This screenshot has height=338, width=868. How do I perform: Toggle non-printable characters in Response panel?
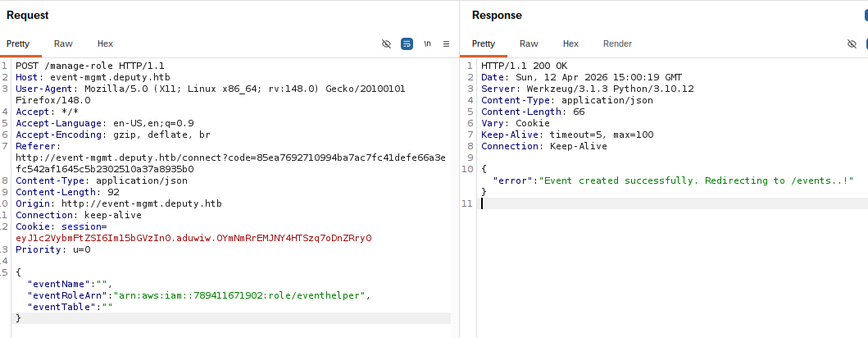click(x=852, y=43)
